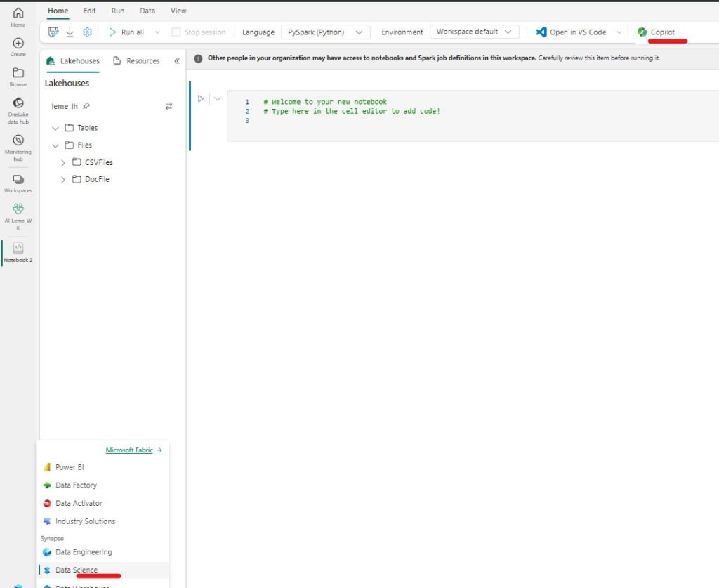Open the AI Leme WK workspace
This screenshot has width=719, height=588.
tap(18, 216)
